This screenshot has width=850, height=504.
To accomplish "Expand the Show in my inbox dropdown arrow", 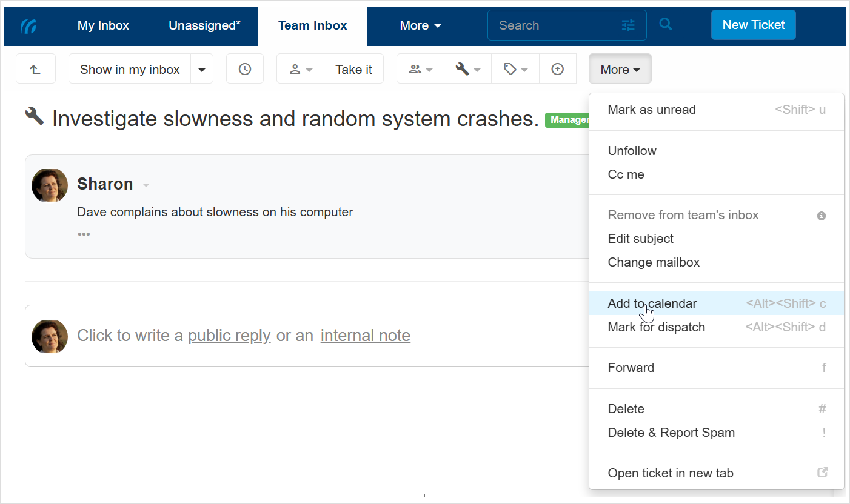I will pos(202,70).
